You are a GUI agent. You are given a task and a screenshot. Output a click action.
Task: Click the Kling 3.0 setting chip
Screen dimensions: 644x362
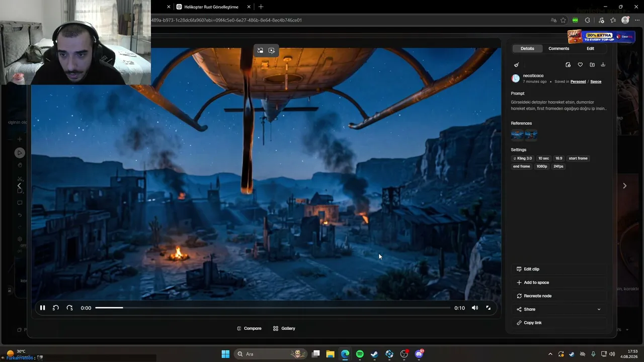point(523,158)
